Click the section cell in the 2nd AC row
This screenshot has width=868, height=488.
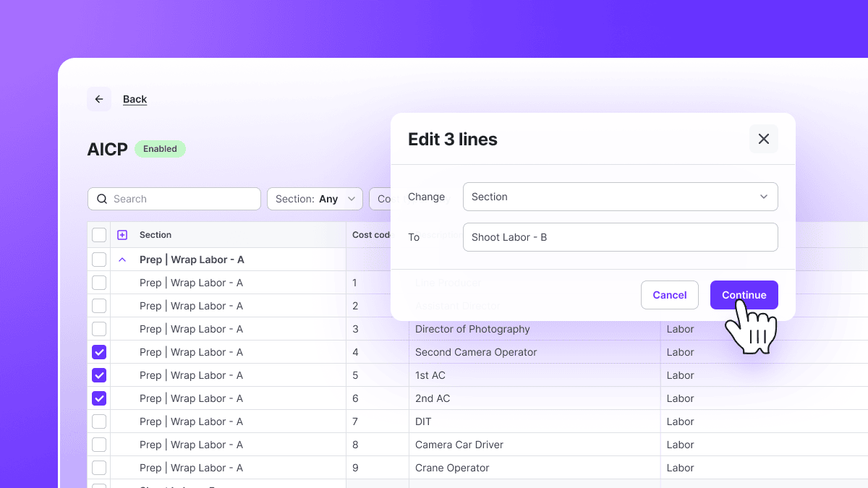coord(229,398)
